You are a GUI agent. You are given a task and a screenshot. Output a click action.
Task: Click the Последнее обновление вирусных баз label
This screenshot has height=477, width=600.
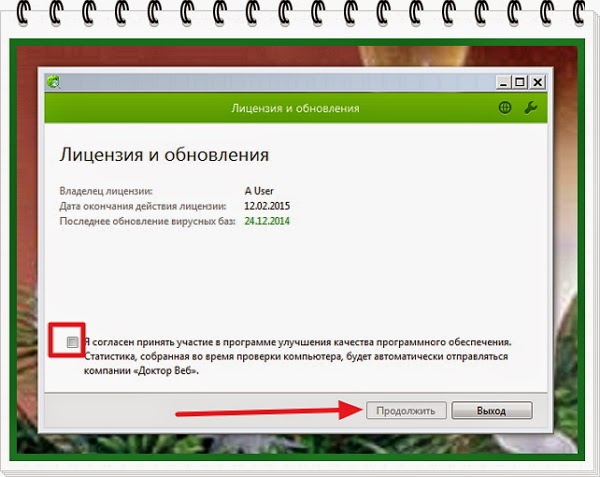[x=147, y=221]
